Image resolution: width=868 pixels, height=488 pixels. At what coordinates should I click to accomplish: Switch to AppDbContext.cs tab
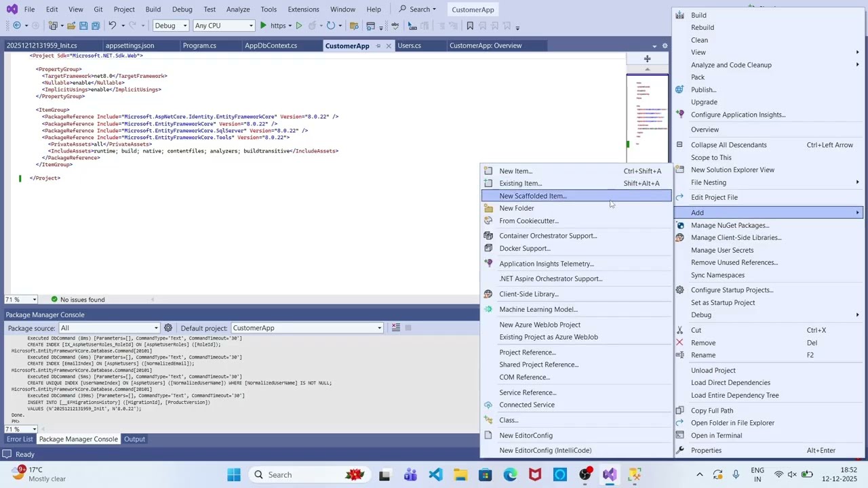click(271, 45)
